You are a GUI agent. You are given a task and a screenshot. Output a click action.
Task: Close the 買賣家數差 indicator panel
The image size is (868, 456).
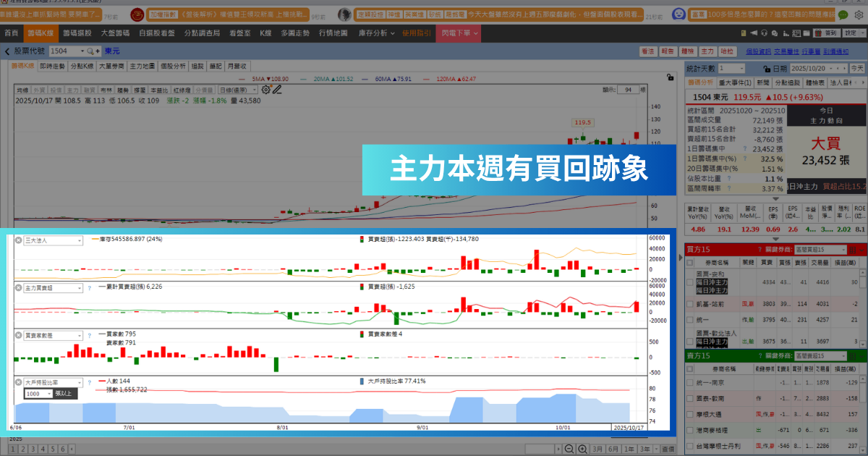click(x=19, y=335)
